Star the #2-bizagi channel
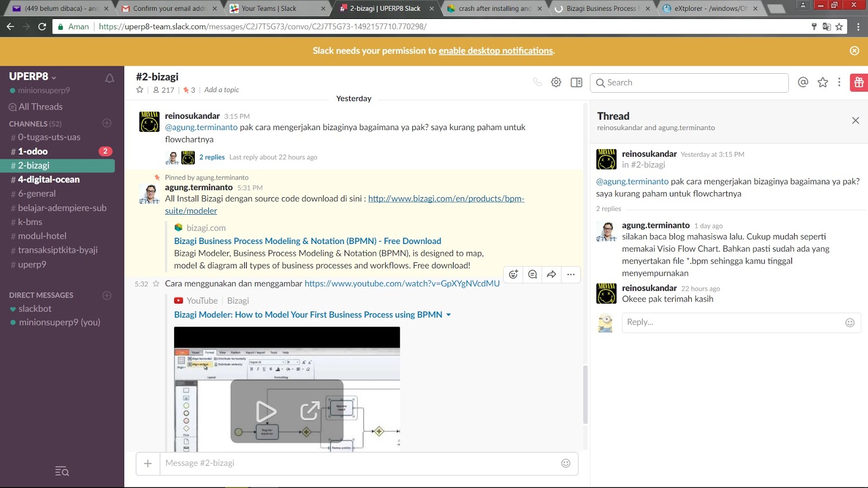 (x=140, y=89)
